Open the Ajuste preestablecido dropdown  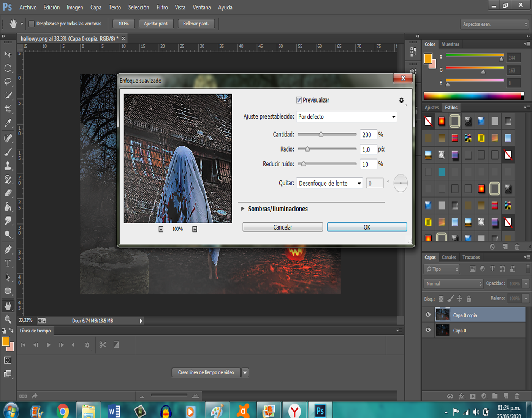(x=347, y=117)
